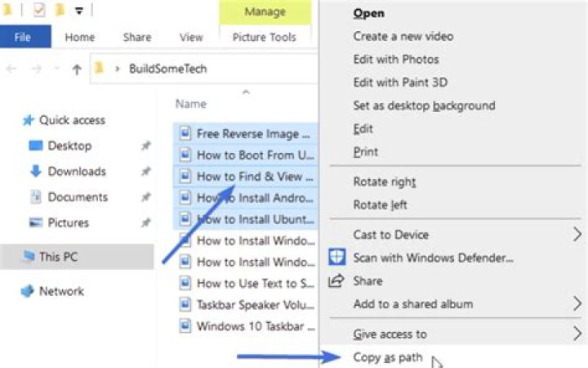
Task: Click the Documents folder icon
Action: click(x=36, y=197)
